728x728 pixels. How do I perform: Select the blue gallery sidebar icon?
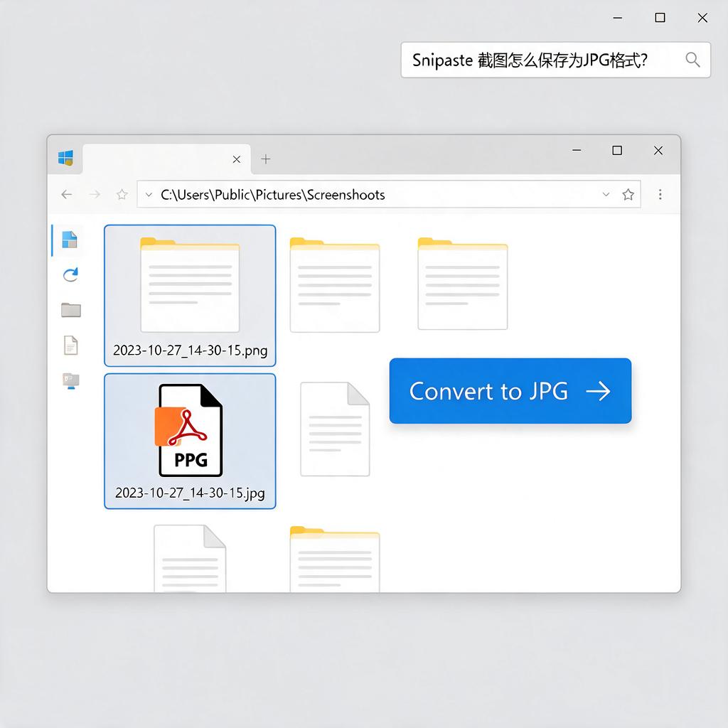[69, 240]
